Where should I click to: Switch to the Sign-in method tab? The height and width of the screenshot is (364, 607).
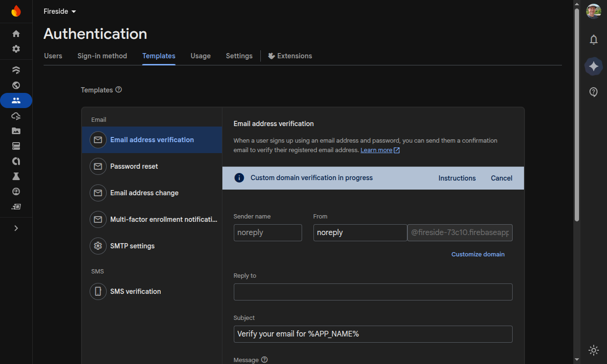(102, 56)
